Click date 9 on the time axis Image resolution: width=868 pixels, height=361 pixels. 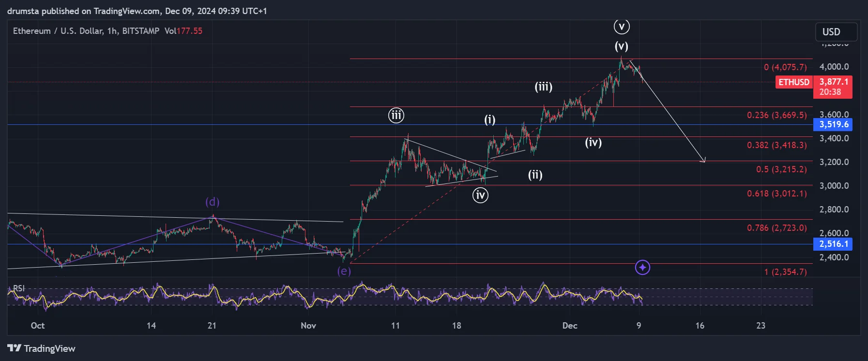click(x=639, y=326)
